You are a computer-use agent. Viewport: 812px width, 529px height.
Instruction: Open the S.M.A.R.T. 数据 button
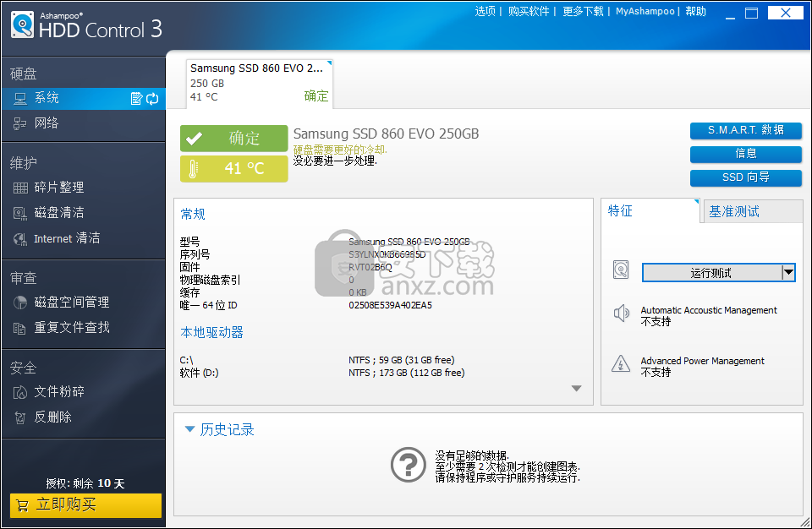[x=746, y=130]
